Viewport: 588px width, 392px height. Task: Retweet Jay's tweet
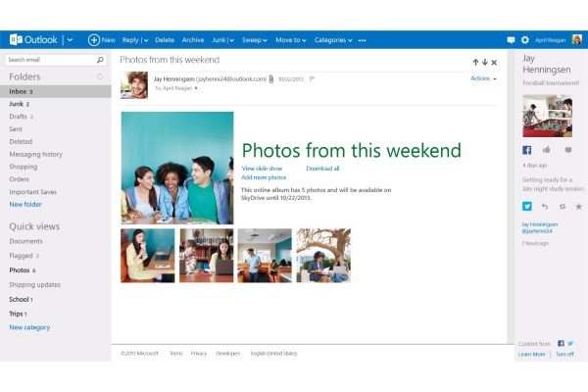(562, 207)
